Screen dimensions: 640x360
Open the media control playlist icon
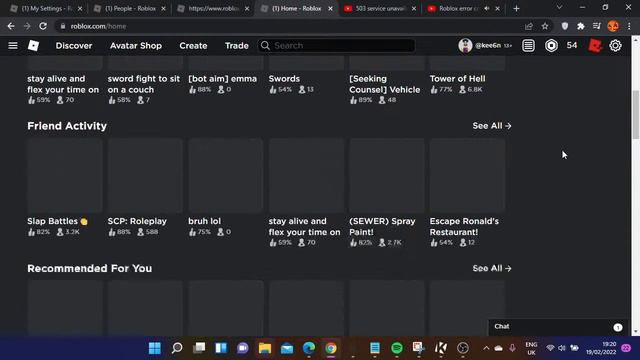point(596,26)
